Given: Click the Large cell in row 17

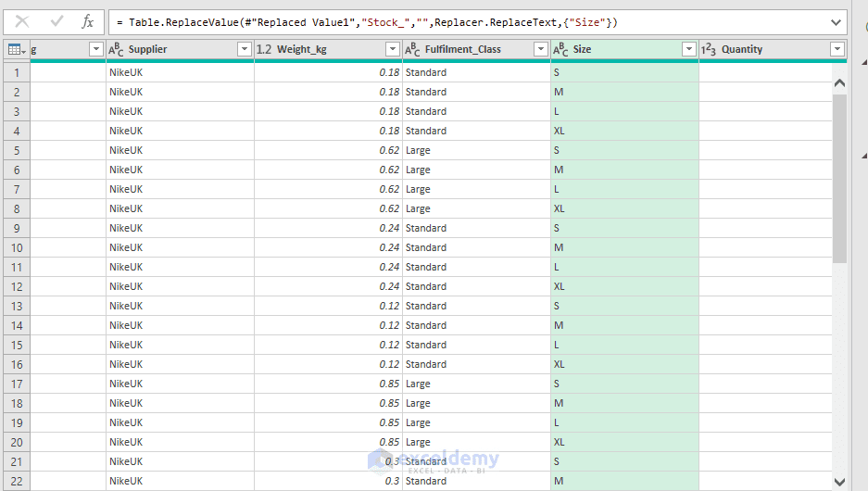Looking at the screenshot, I should pyautogui.click(x=477, y=384).
